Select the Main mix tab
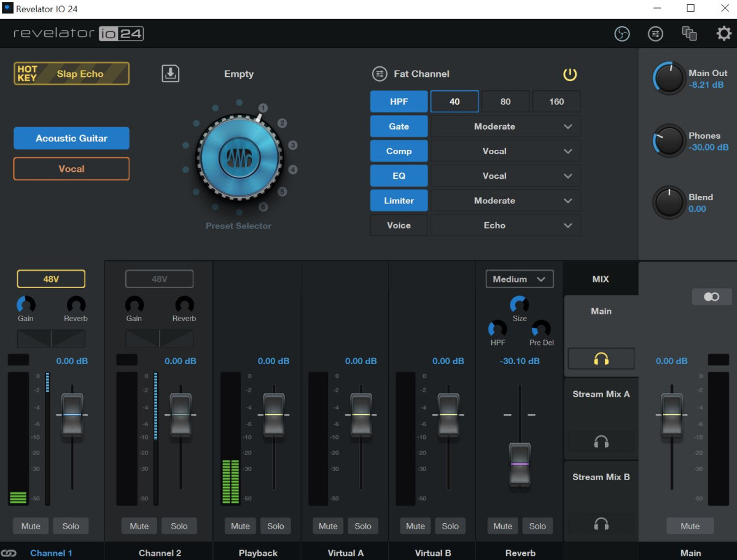Image resolution: width=737 pixels, height=560 pixels. click(601, 311)
